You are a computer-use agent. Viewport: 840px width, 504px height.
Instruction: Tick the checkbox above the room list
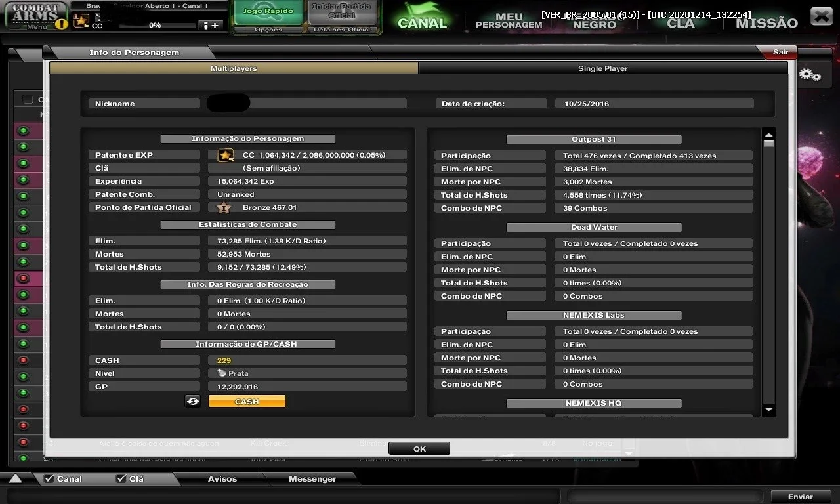[28, 99]
